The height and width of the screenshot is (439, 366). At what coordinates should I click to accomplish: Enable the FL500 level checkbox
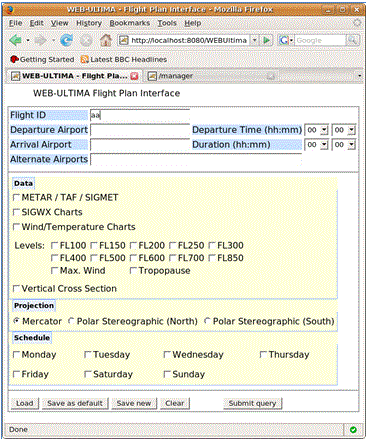94,258
